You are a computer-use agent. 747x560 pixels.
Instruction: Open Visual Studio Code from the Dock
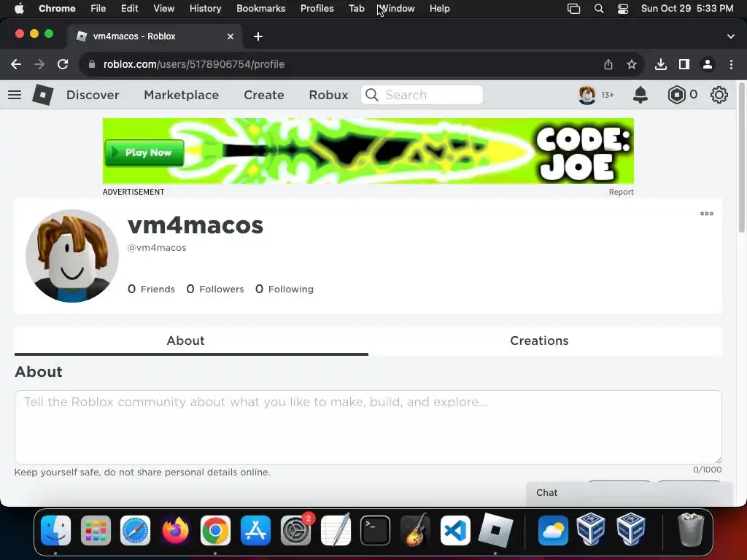pyautogui.click(x=455, y=530)
